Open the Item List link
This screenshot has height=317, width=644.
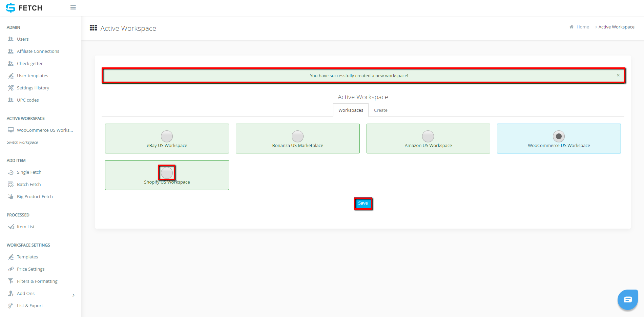26,227
